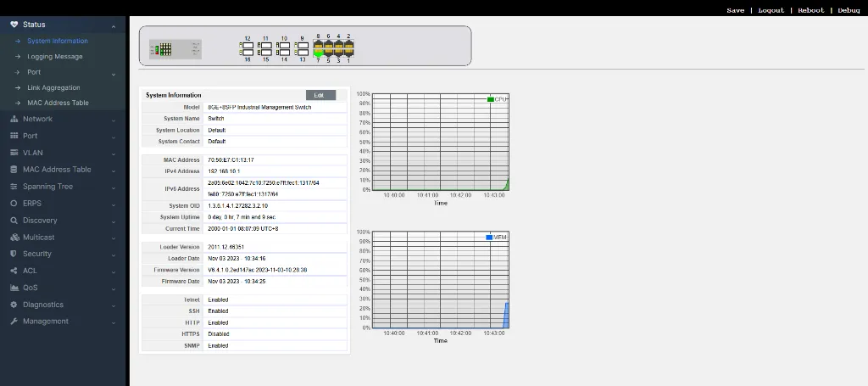Click the Edit button in System Information

[x=320, y=95]
